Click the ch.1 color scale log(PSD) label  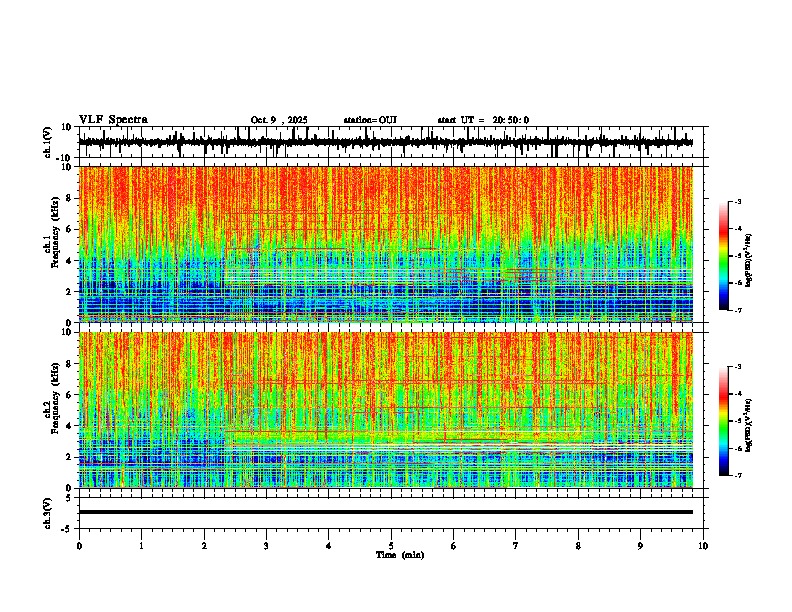[749, 260]
